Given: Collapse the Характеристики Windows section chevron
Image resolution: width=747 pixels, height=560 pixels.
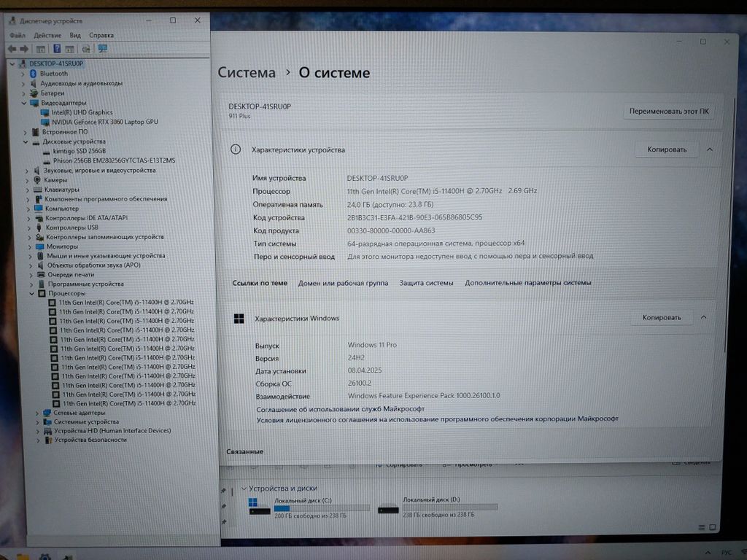Looking at the screenshot, I should 703,318.
